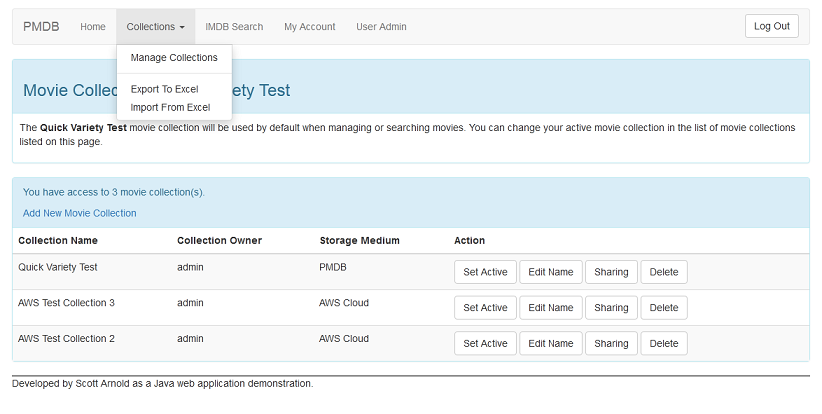Click the PMDB brand link
The image size is (822, 414).
click(41, 27)
